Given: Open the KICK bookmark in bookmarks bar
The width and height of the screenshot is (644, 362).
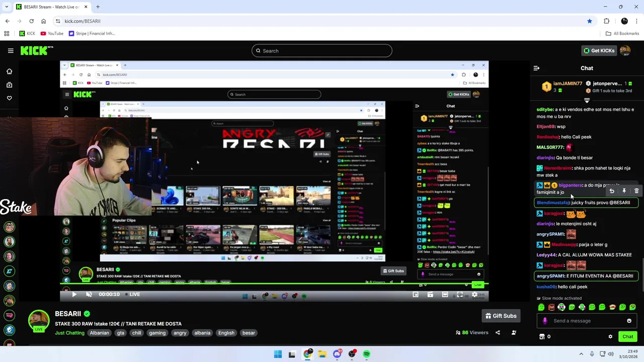Looking at the screenshot, I should 27,34.
